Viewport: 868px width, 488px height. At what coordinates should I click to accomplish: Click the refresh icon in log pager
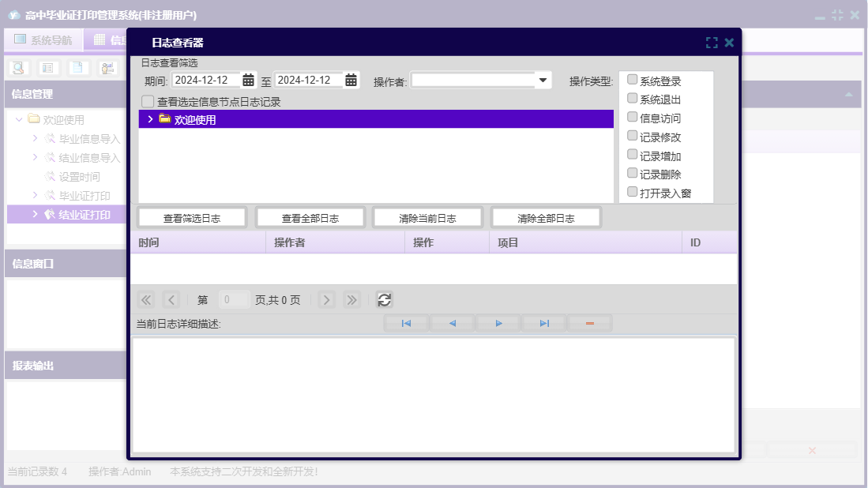point(384,300)
